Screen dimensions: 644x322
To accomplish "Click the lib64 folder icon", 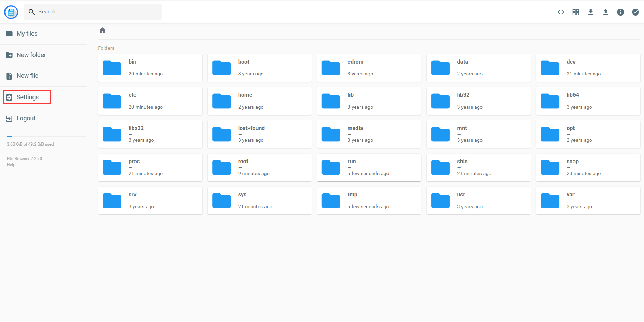I will click(550, 101).
